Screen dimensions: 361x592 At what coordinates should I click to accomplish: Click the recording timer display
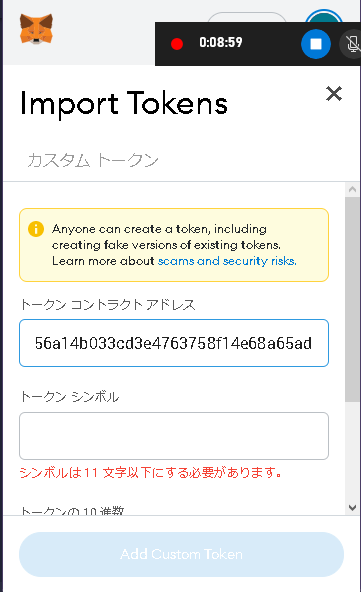click(x=221, y=42)
